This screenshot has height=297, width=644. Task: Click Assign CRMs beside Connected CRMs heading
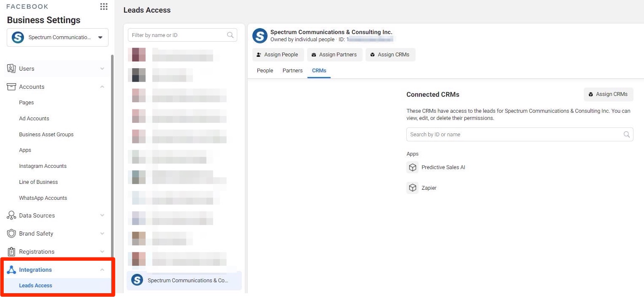(x=608, y=94)
